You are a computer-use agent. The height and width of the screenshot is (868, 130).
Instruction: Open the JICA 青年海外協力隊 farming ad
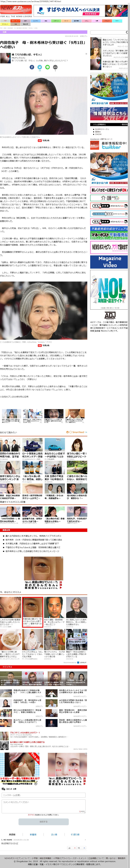[x=109, y=89]
